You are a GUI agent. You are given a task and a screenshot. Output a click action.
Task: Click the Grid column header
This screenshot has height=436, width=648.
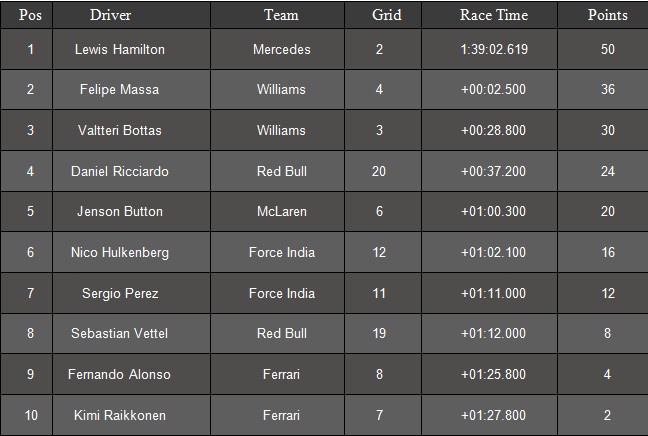[x=387, y=15]
